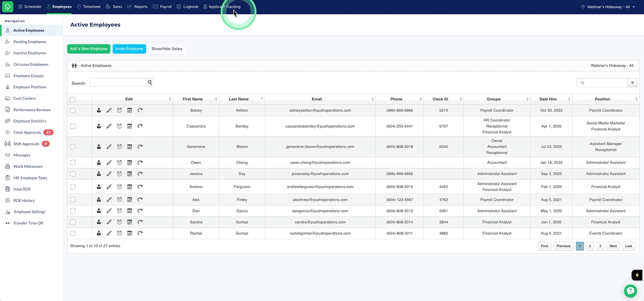
Task: Open the Payroll tab
Action: click(x=162, y=7)
